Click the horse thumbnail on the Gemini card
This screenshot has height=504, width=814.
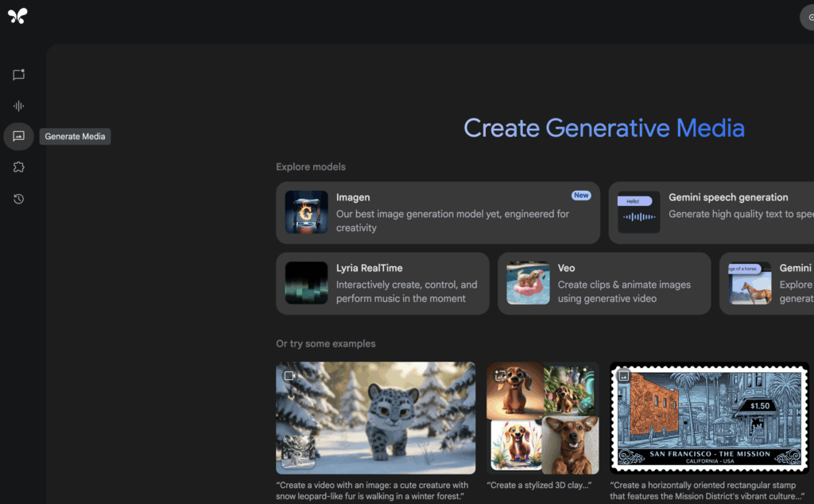coord(750,283)
